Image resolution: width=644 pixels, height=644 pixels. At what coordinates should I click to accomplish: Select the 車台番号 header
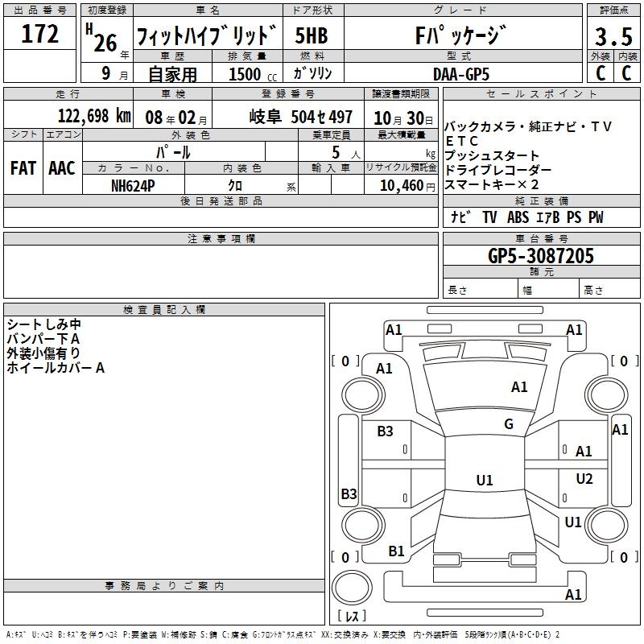[541, 238]
